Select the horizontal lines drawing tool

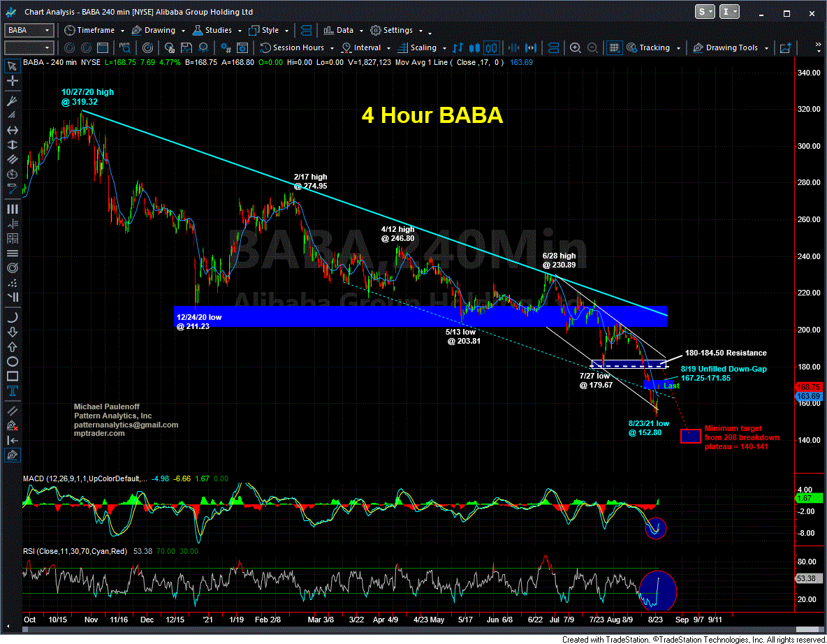tap(12, 253)
